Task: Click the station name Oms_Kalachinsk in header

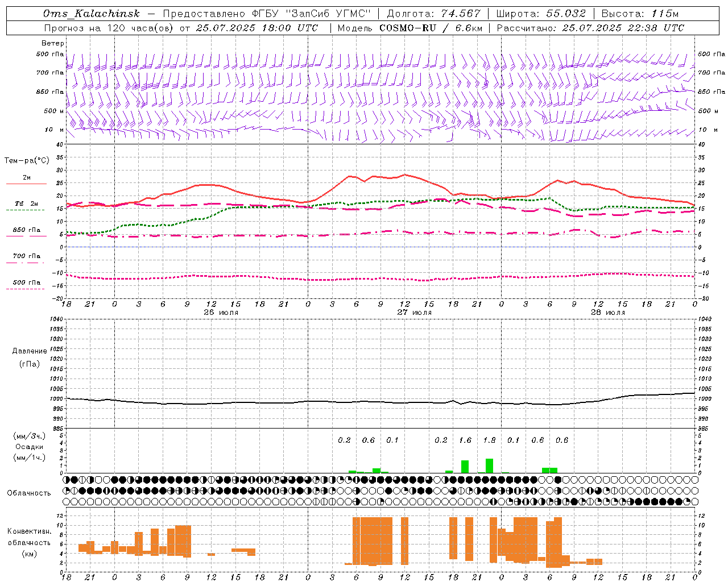Action: click(91, 14)
